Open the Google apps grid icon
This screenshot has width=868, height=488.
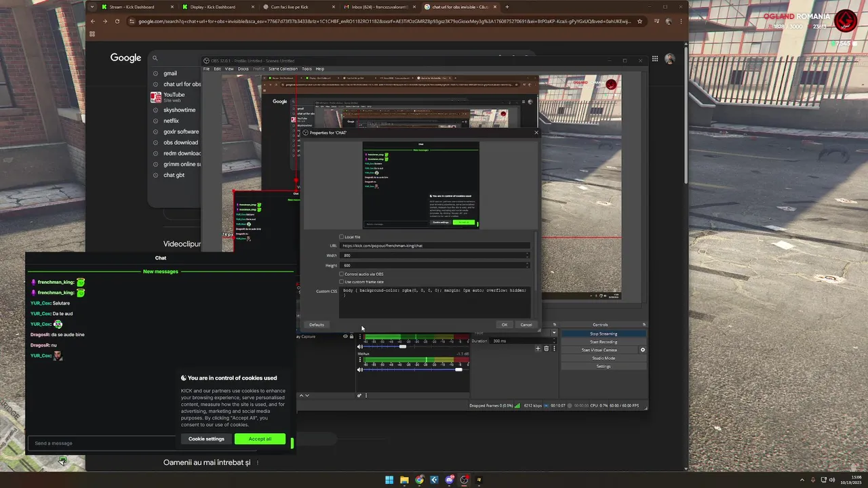click(655, 59)
